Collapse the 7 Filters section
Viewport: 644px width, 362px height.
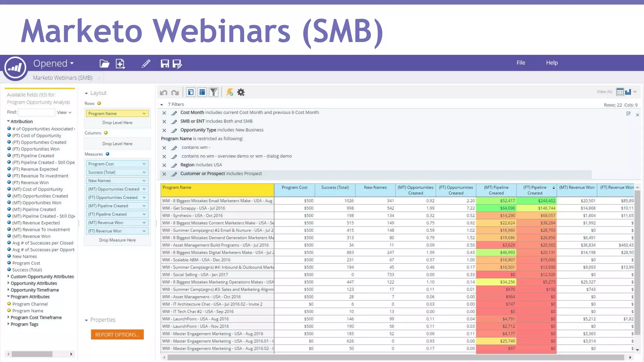point(162,105)
